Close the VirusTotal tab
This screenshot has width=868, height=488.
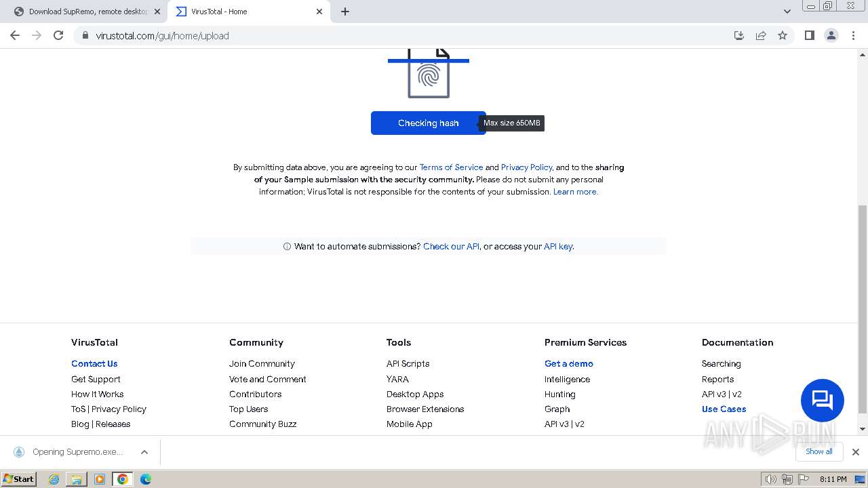[x=319, y=12]
